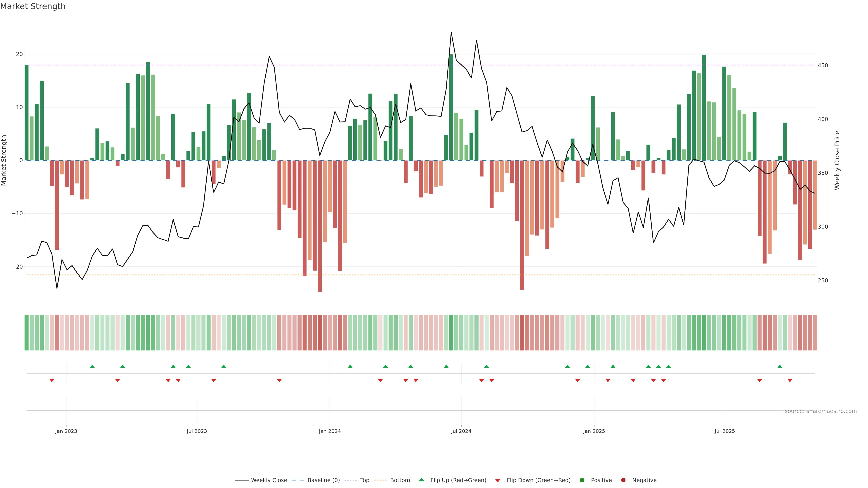Click the Market Strength y-axis title
Image resolution: width=868 pixels, height=488 pixels.
point(4,160)
